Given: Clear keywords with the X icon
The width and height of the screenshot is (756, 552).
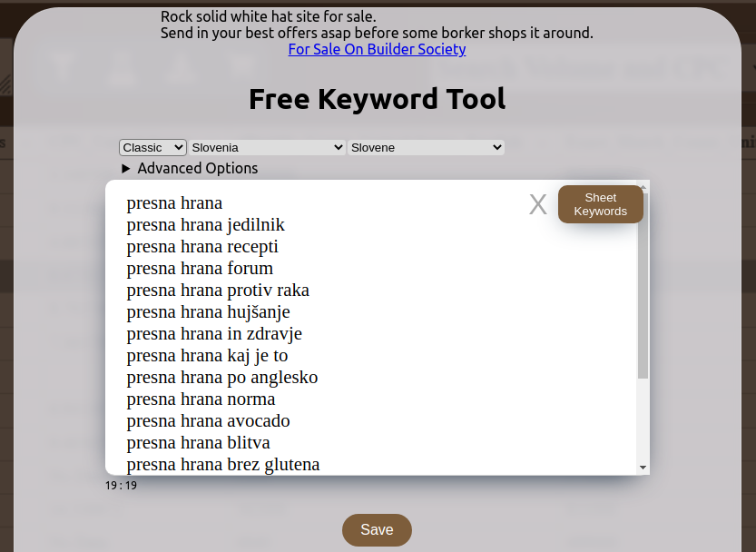Looking at the screenshot, I should pos(537,205).
